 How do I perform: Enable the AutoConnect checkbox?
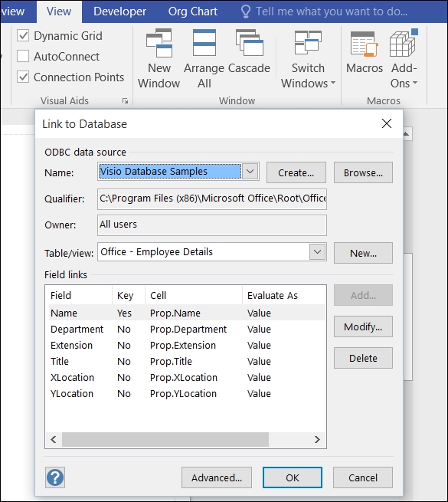click(x=23, y=56)
